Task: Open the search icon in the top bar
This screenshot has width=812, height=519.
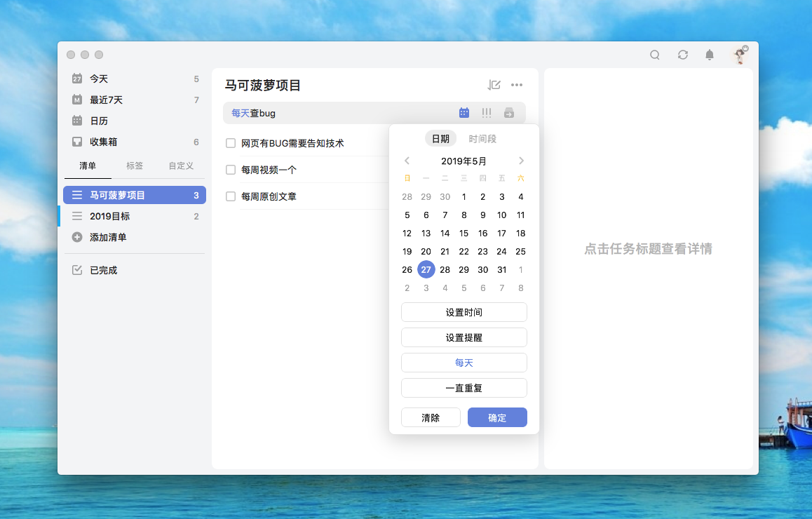Action: click(x=654, y=55)
